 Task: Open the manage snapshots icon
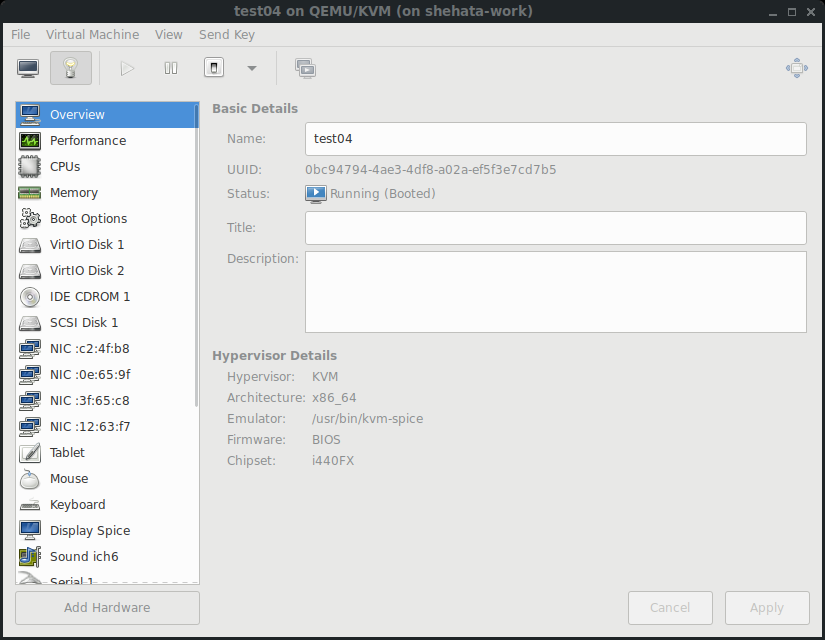(305, 68)
